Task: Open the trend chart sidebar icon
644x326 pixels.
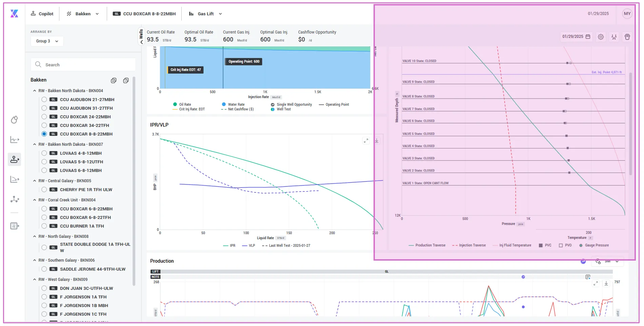Action: coord(15,140)
